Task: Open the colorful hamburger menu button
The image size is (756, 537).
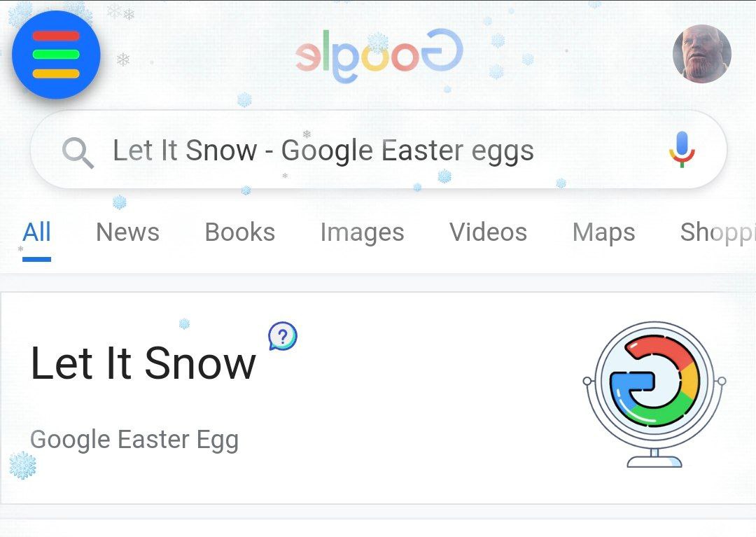Action: (56, 55)
